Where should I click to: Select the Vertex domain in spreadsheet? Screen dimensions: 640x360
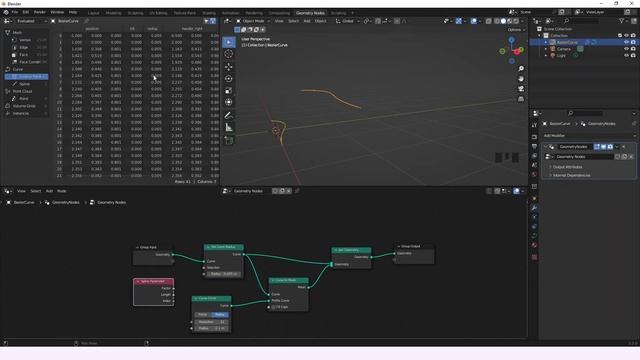(x=25, y=40)
